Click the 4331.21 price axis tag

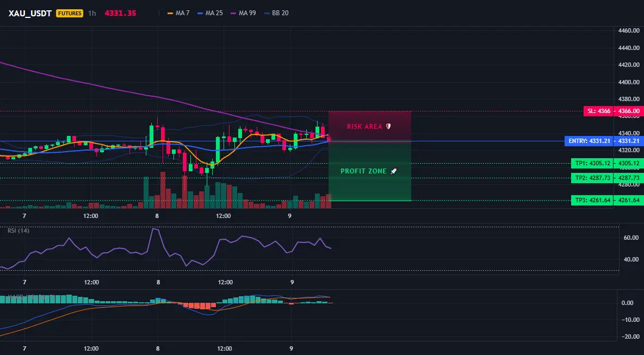628,141
